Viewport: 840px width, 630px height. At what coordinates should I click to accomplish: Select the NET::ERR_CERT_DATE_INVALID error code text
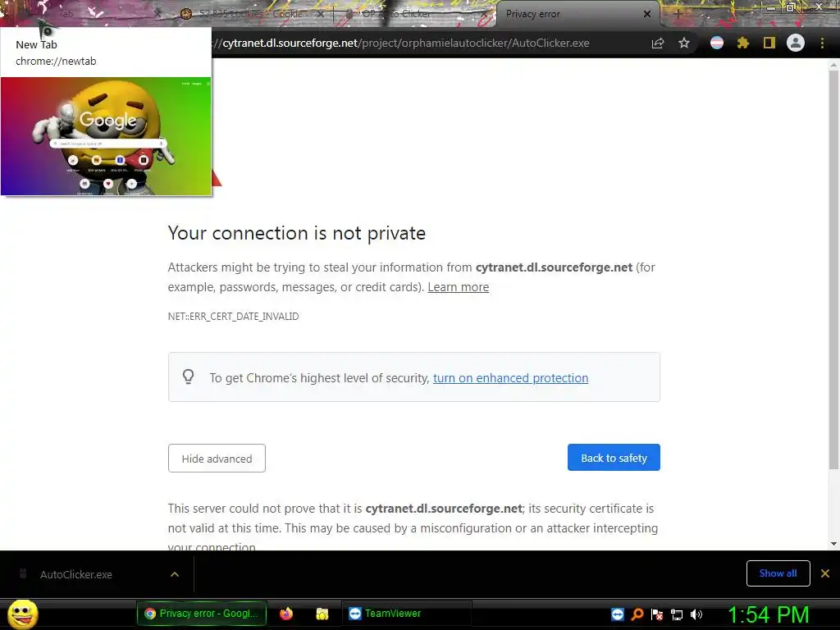coord(233,317)
